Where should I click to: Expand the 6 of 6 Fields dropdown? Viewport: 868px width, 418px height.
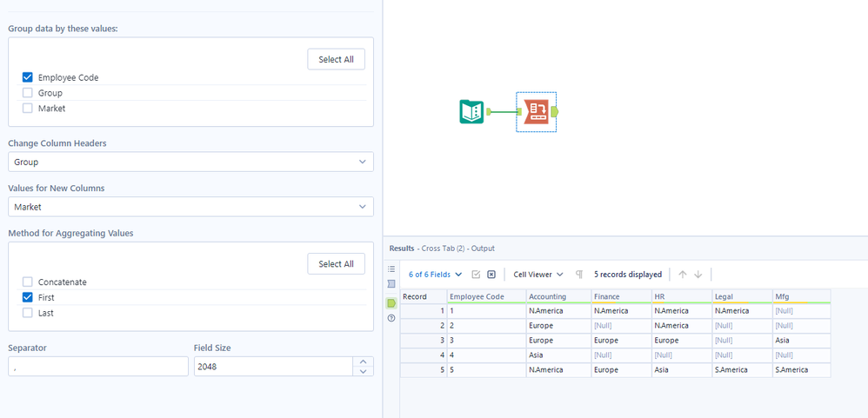(435, 275)
